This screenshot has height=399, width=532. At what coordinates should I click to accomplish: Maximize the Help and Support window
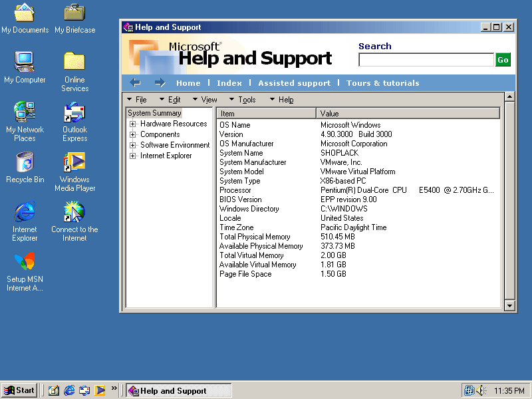tap(497, 27)
